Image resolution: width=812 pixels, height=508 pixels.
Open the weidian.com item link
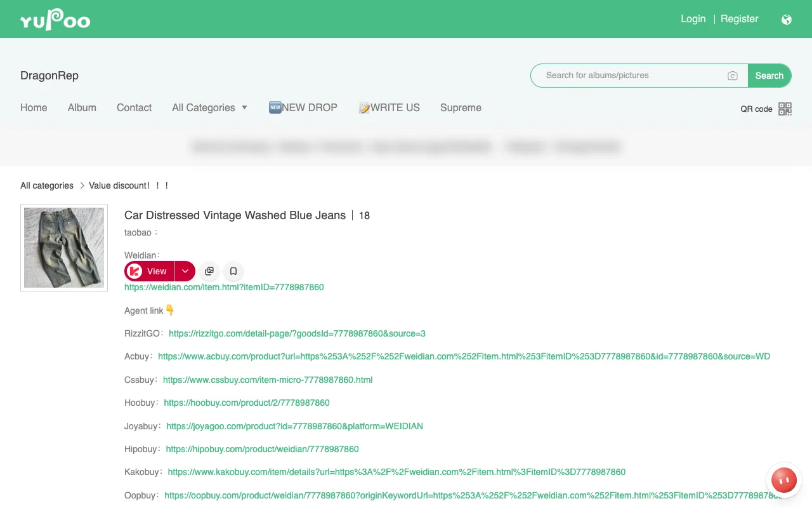click(x=224, y=288)
